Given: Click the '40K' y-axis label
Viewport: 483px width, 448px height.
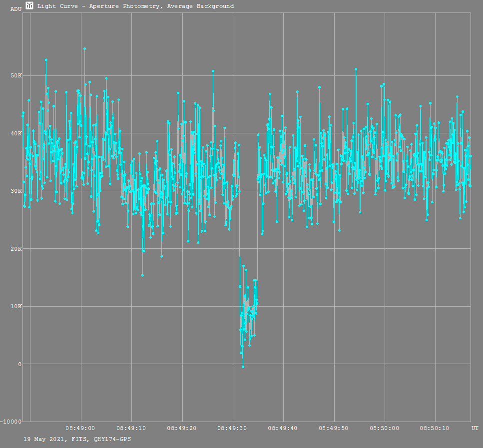Looking at the screenshot, I should pyautogui.click(x=16, y=133).
